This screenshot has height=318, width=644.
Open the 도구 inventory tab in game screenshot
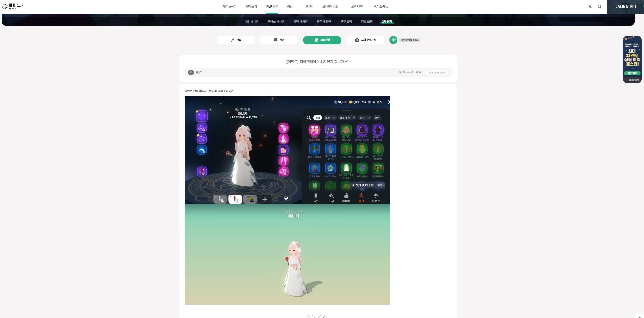click(331, 198)
